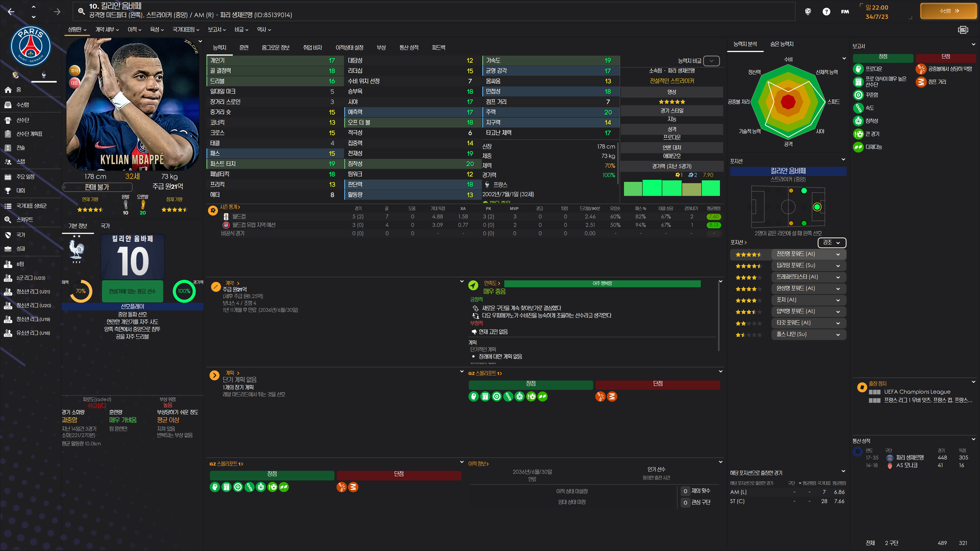
Task: Open 선수단 squad in sidebar
Action: (x=30, y=120)
